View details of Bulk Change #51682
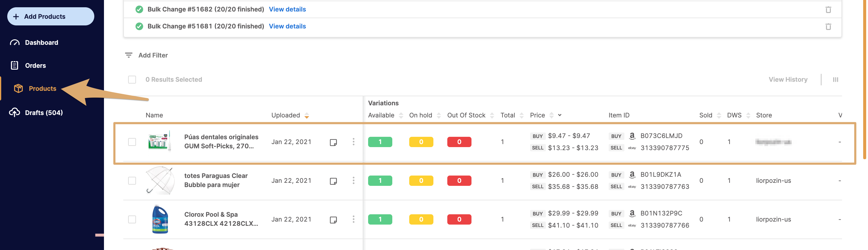This screenshot has height=250, width=868. (287, 9)
